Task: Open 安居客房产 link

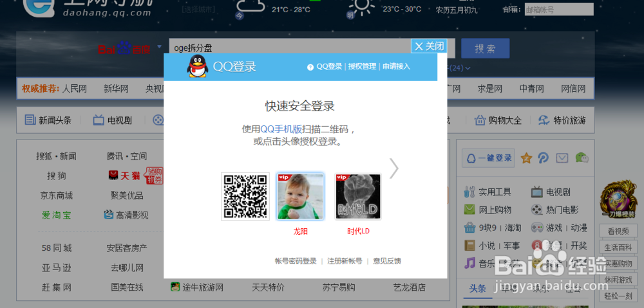Action: pyautogui.click(x=127, y=248)
